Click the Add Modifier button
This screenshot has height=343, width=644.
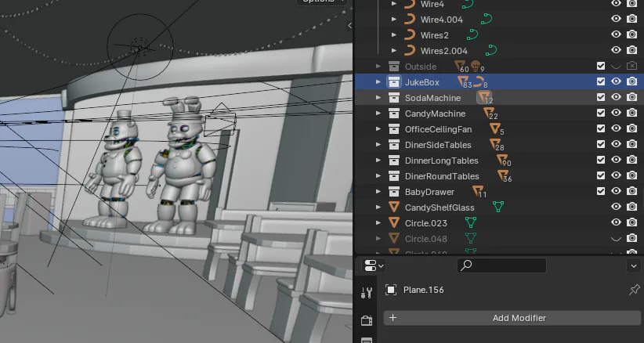click(x=512, y=318)
